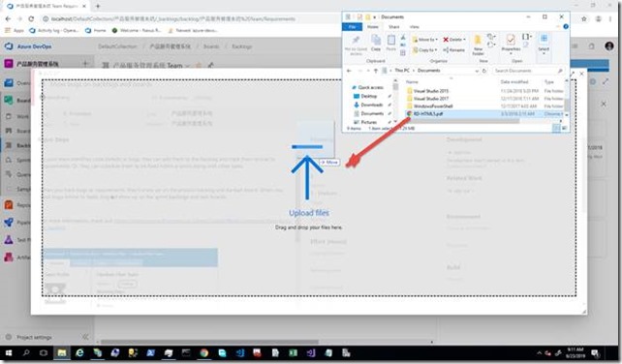Switch to Home ribbon tab in Explorer

pyautogui.click(x=372, y=27)
